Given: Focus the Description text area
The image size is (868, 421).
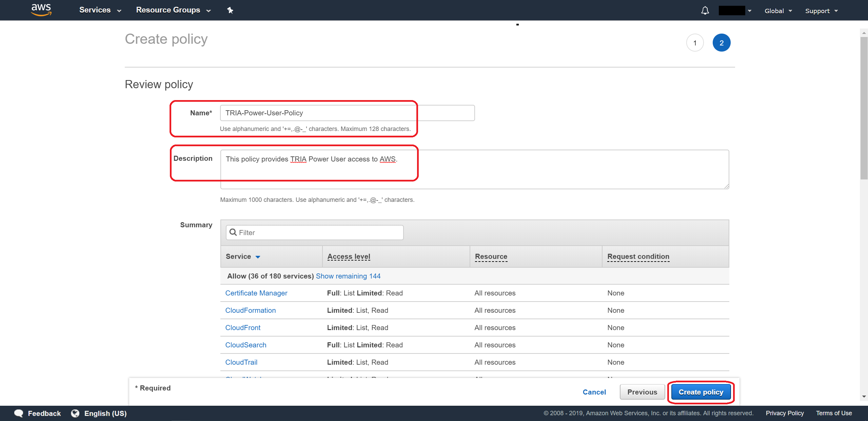Looking at the screenshot, I should pyautogui.click(x=474, y=169).
